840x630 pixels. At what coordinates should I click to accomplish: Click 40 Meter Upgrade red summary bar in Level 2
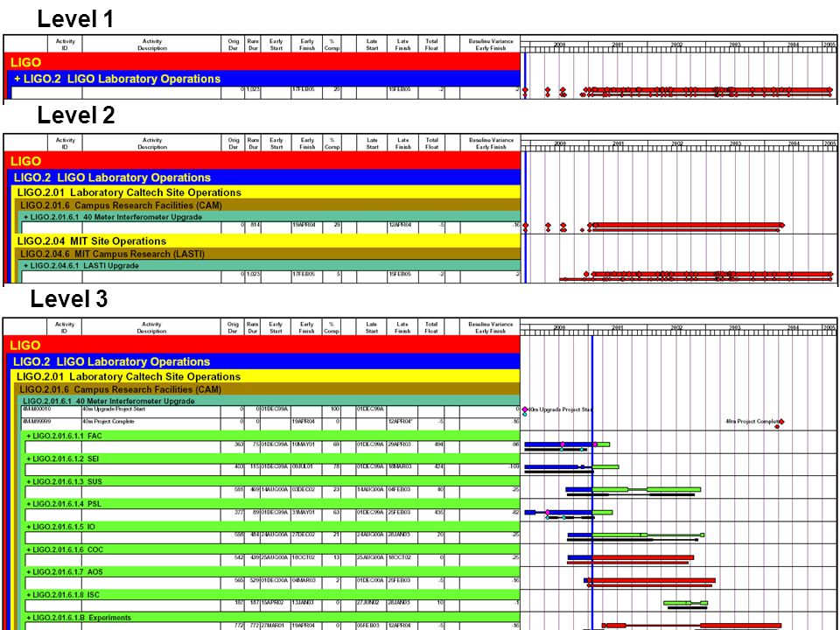[687, 226]
